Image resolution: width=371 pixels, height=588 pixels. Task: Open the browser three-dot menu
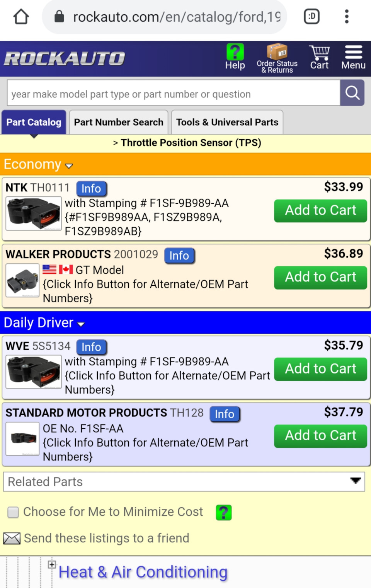coord(347,17)
